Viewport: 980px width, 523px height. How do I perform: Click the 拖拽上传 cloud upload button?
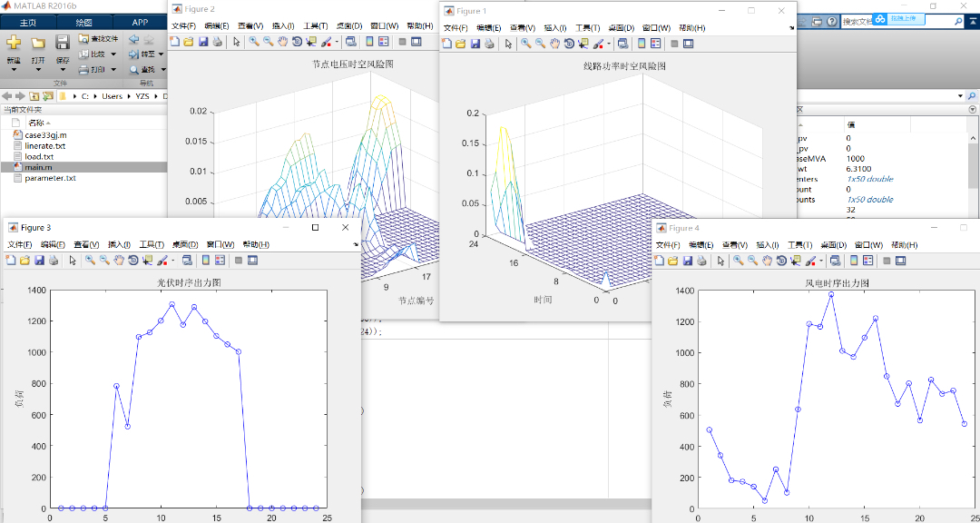897,19
